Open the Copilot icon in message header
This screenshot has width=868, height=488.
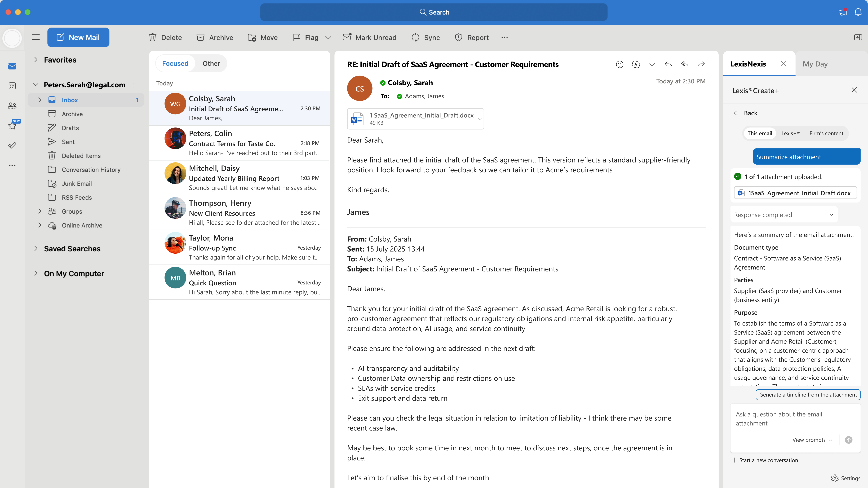click(636, 64)
